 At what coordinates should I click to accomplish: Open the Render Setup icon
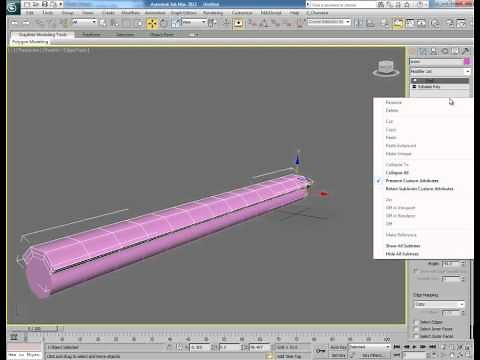pyautogui.click(x=450, y=23)
